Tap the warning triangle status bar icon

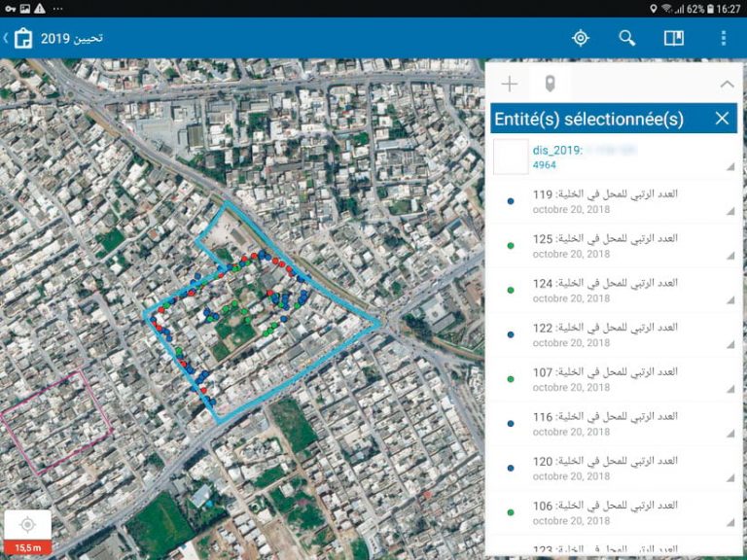click(x=40, y=9)
